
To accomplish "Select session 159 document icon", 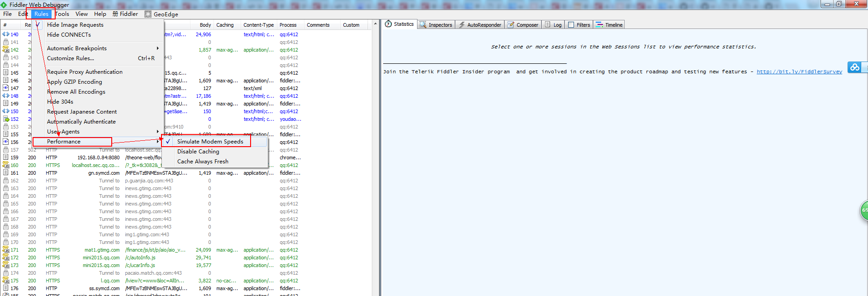I will pyautogui.click(x=6, y=158).
